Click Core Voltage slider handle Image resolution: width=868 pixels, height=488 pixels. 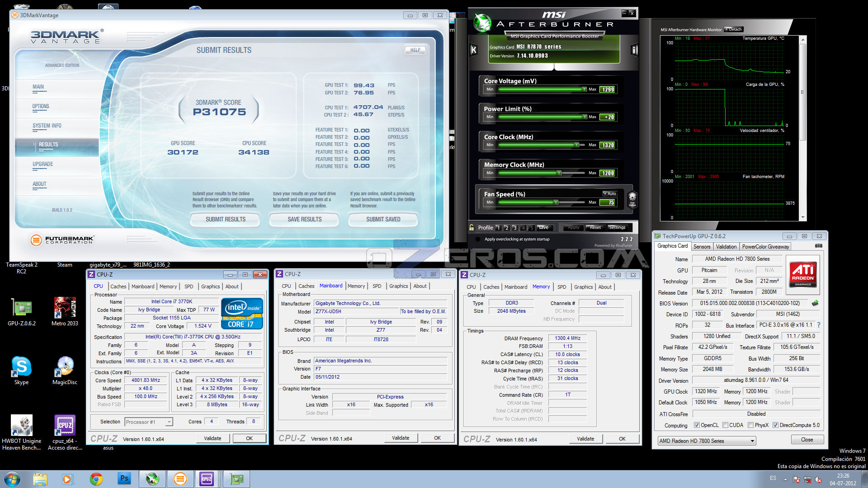[x=585, y=89]
